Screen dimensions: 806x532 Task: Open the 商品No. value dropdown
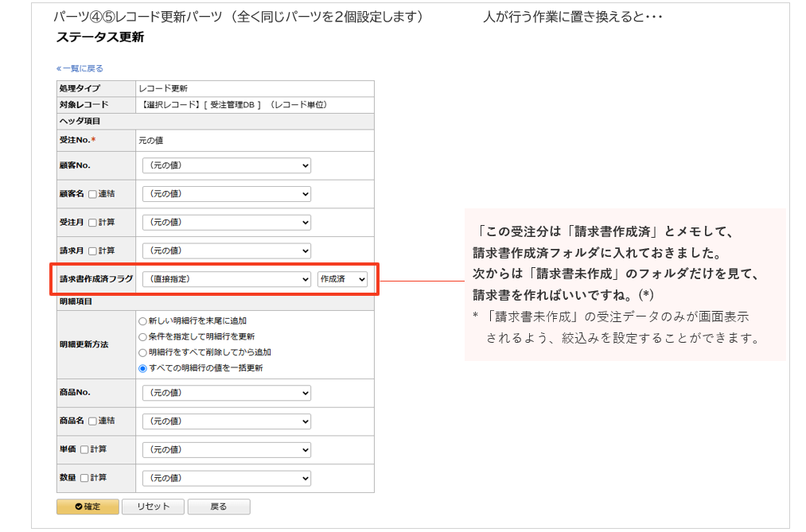coord(225,393)
